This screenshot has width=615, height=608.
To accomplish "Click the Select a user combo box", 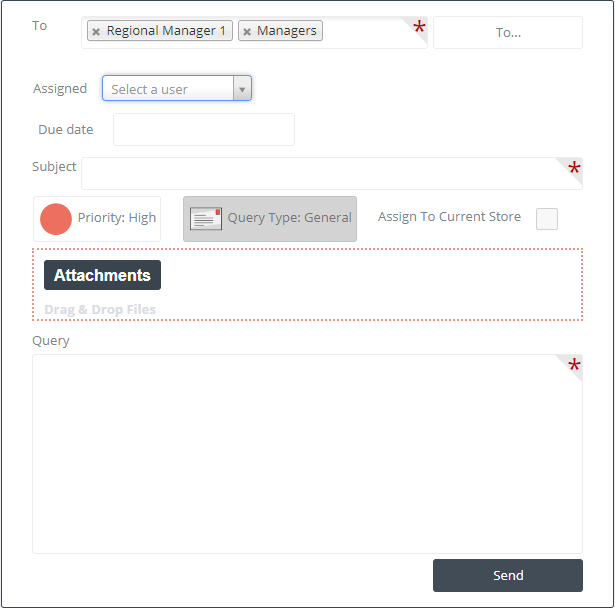I will pos(176,89).
